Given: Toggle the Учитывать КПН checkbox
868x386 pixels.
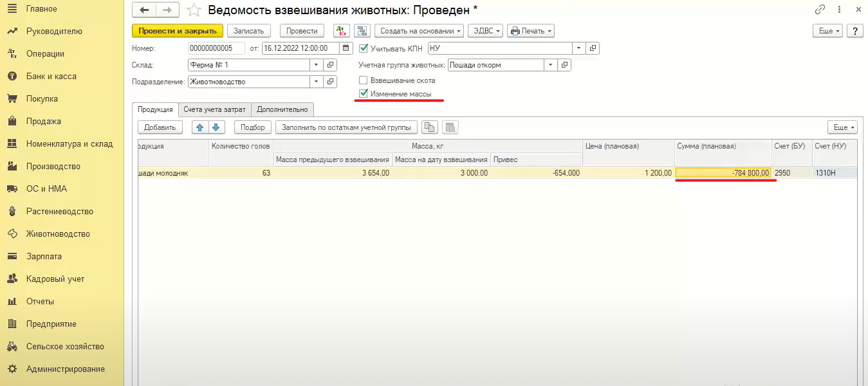Looking at the screenshot, I should (364, 48).
